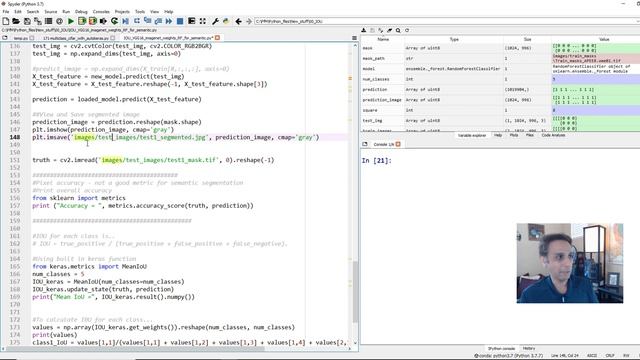
Task: Select the model variable row
Action: [x=500, y=69]
